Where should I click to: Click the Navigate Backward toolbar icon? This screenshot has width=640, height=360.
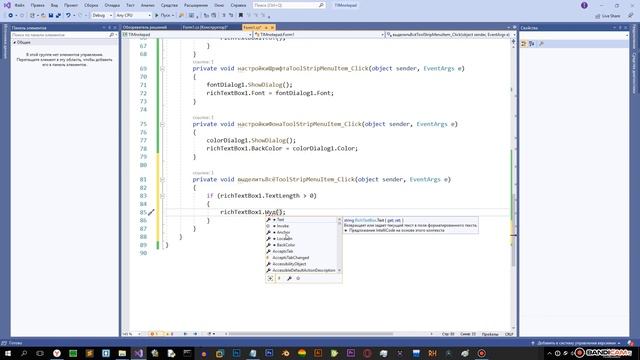coord(11,16)
